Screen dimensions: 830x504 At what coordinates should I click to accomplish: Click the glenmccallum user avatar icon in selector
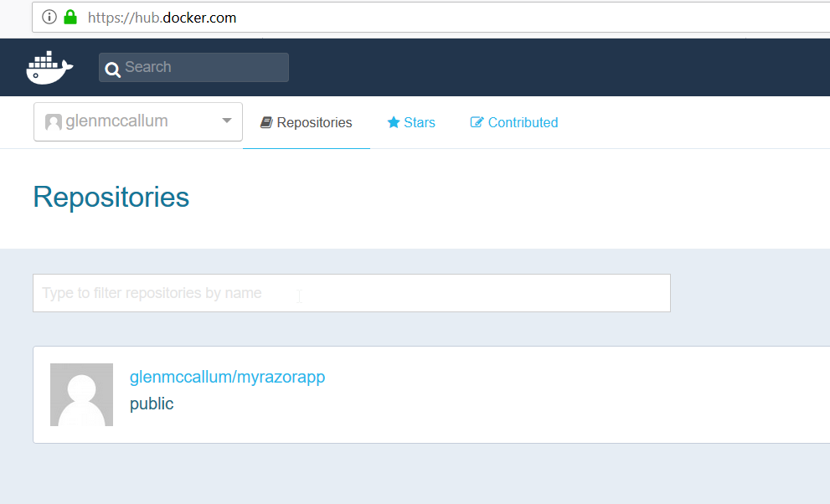(54, 122)
